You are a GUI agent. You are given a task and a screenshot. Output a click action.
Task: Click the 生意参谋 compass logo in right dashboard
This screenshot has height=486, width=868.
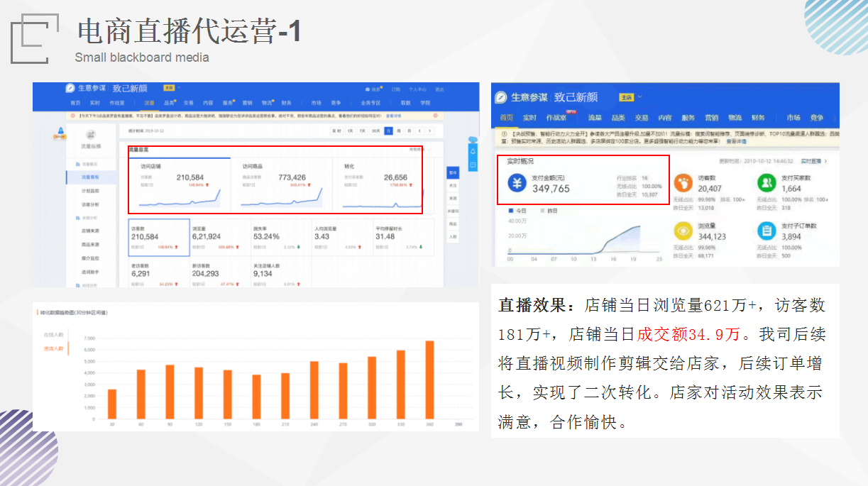[x=500, y=97]
